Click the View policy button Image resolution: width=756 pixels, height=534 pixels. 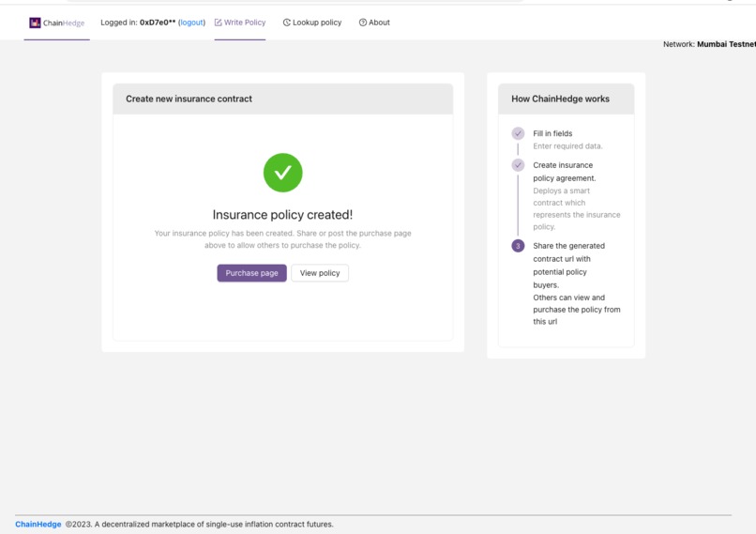(x=320, y=273)
